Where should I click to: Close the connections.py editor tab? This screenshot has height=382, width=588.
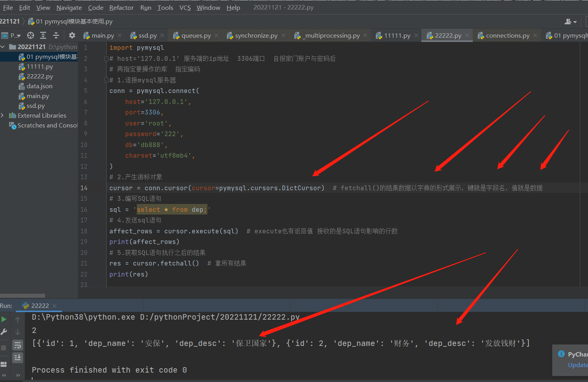(x=535, y=35)
